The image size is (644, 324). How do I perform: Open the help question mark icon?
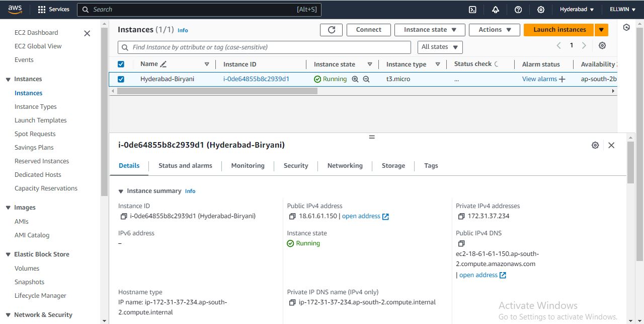coord(518,10)
